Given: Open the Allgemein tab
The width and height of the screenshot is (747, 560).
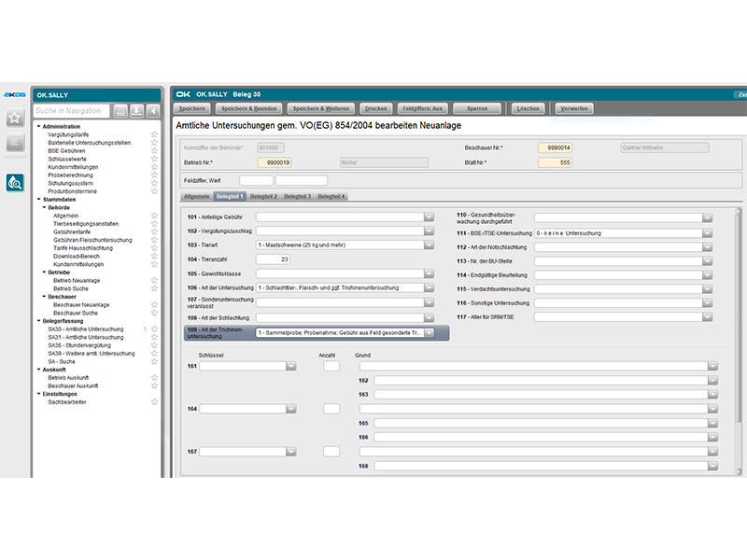Looking at the screenshot, I should click(197, 197).
